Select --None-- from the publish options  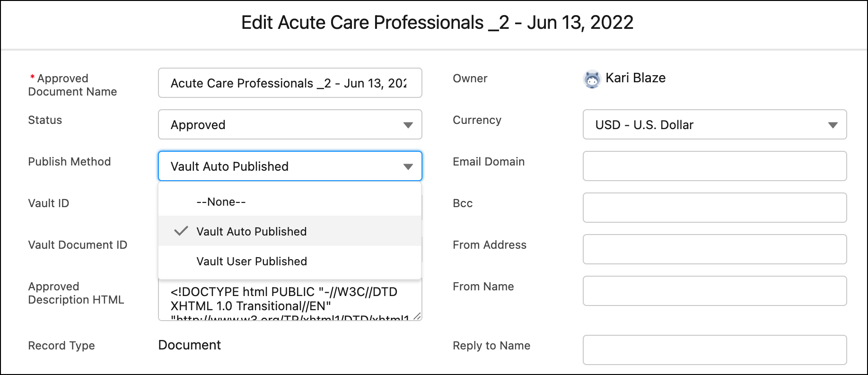[221, 202]
